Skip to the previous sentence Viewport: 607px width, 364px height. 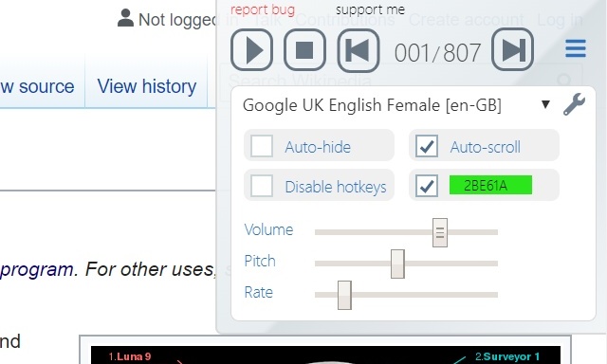[359, 50]
